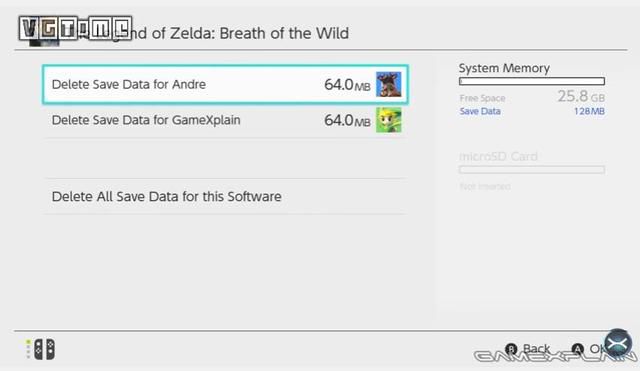Click the System Memory usage bar
Screen dimensions: 640x371
pyautogui.click(x=532, y=81)
